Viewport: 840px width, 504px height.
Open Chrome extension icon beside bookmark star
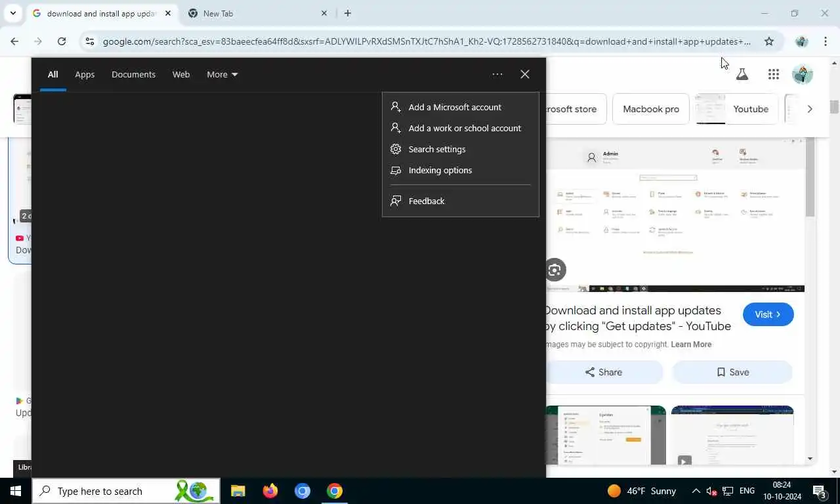(801, 41)
